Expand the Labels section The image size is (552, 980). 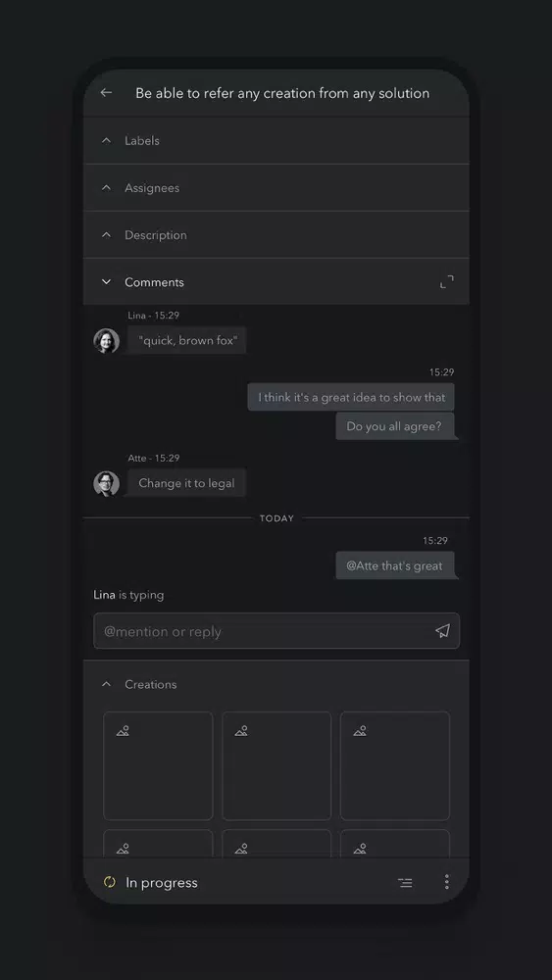(276, 140)
